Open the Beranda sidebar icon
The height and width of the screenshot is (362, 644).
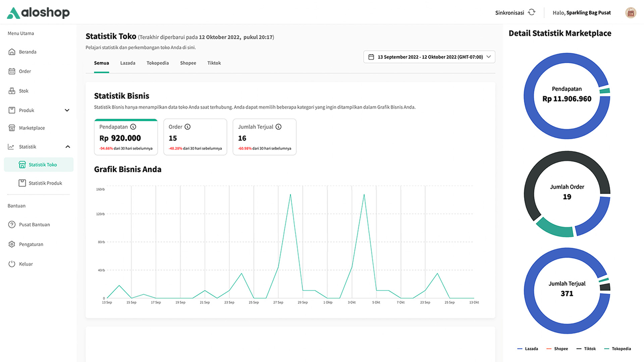[12, 51]
